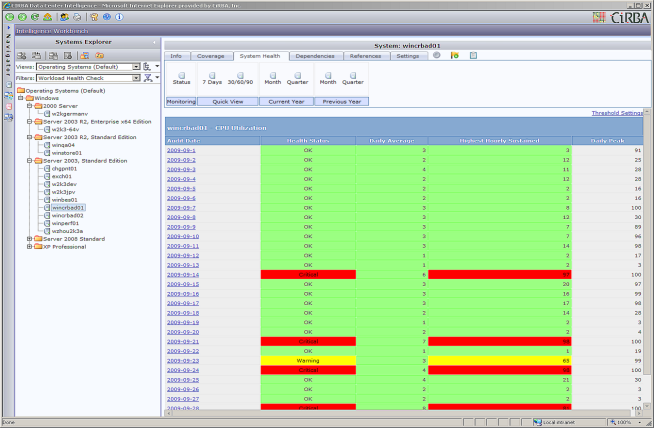The height and width of the screenshot is (428, 654).
Task: Open the arrow menu next to filter funnel icon
Action: tap(157, 78)
